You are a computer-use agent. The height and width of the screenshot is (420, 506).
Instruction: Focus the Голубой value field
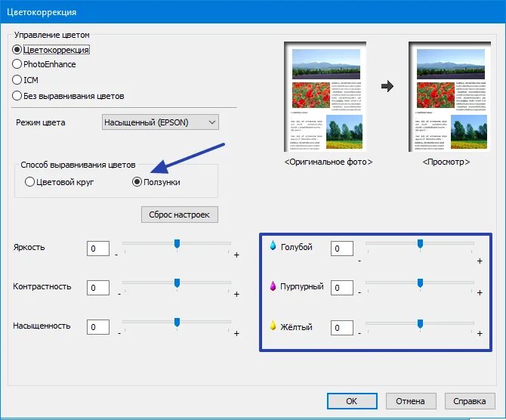point(342,249)
